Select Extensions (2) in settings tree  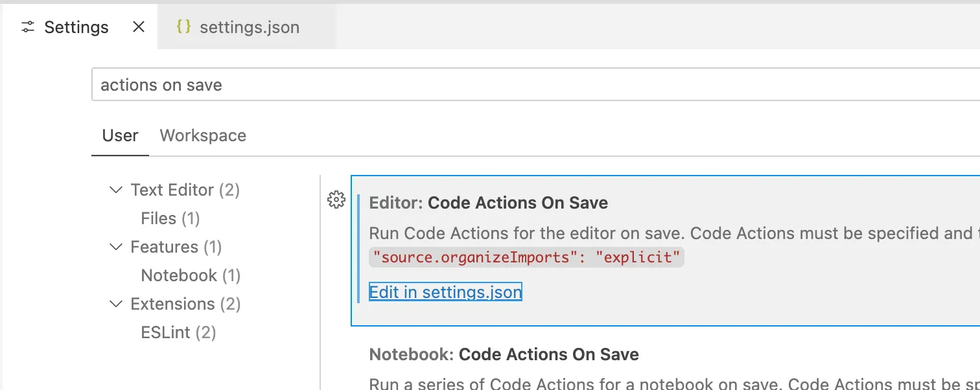point(186,304)
